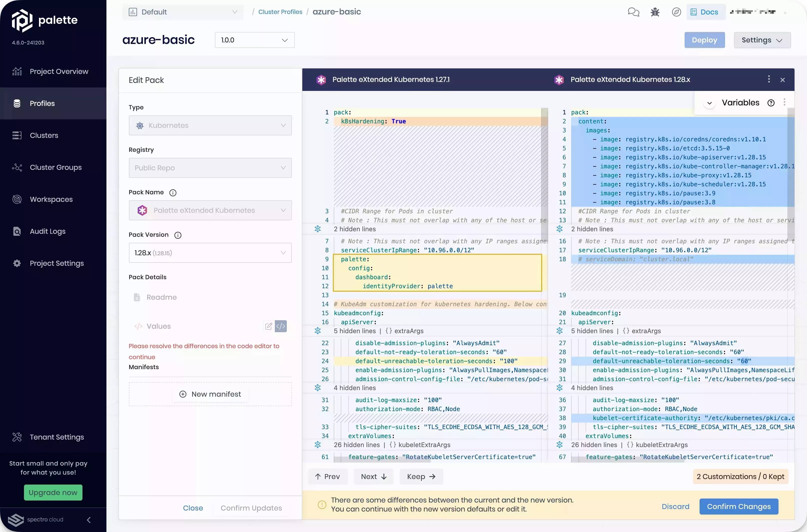Click the pencil edit icon beside Values
The height and width of the screenshot is (532, 807).
[x=268, y=326]
